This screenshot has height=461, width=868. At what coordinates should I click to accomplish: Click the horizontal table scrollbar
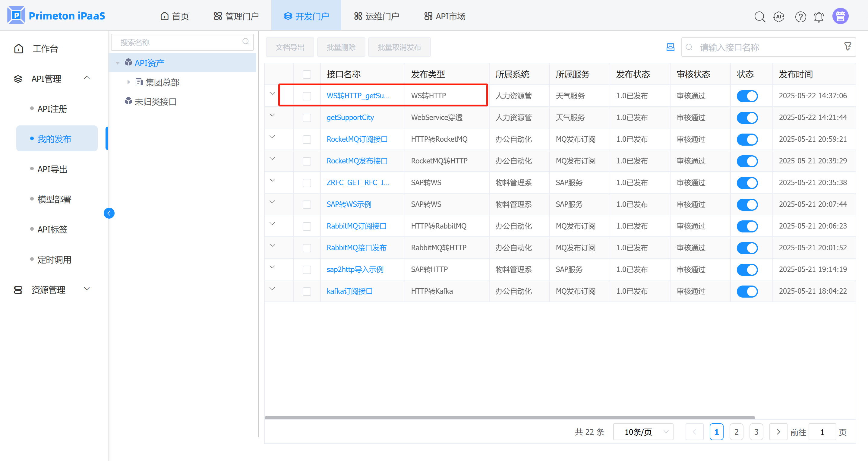click(510, 418)
